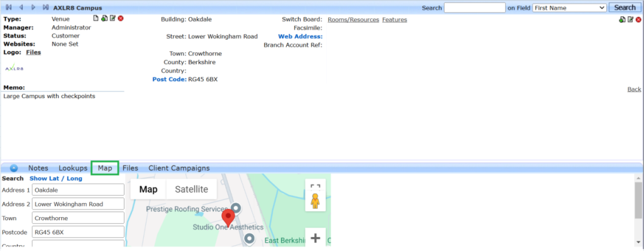Switch the map to Satellite view

pyautogui.click(x=191, y=189)
